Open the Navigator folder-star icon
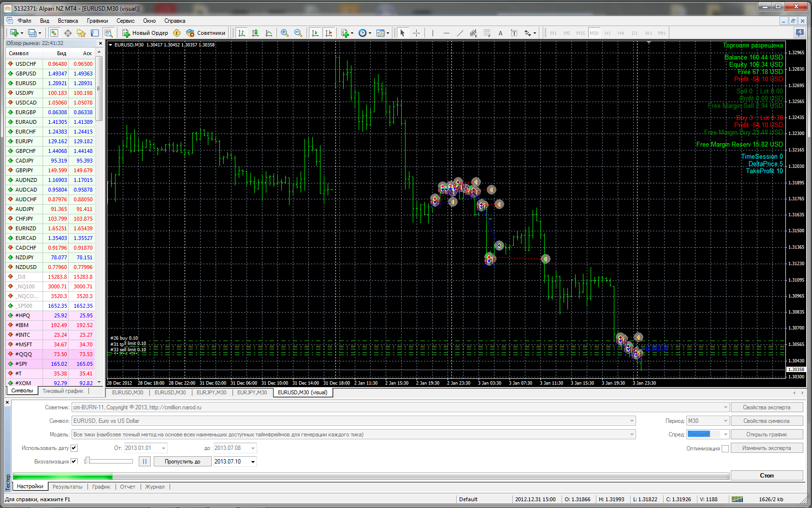The height and width of the screenshot is (508, 812). click(81, 33)
